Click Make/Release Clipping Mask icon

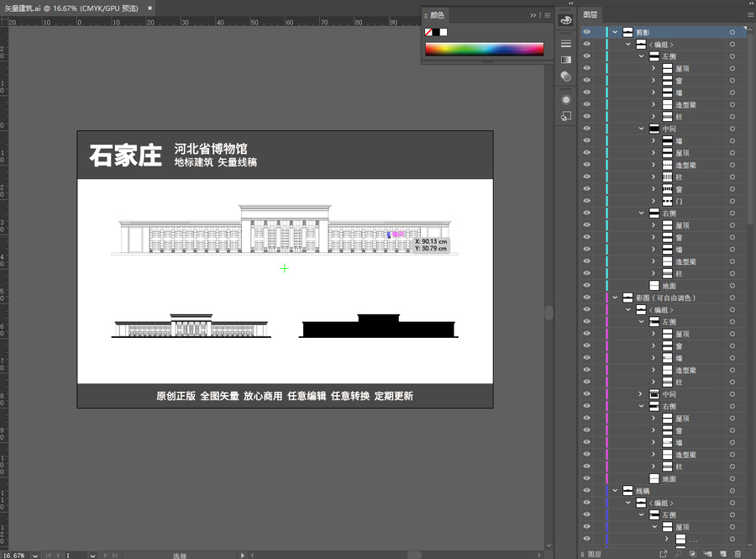(x=693, y=554)
